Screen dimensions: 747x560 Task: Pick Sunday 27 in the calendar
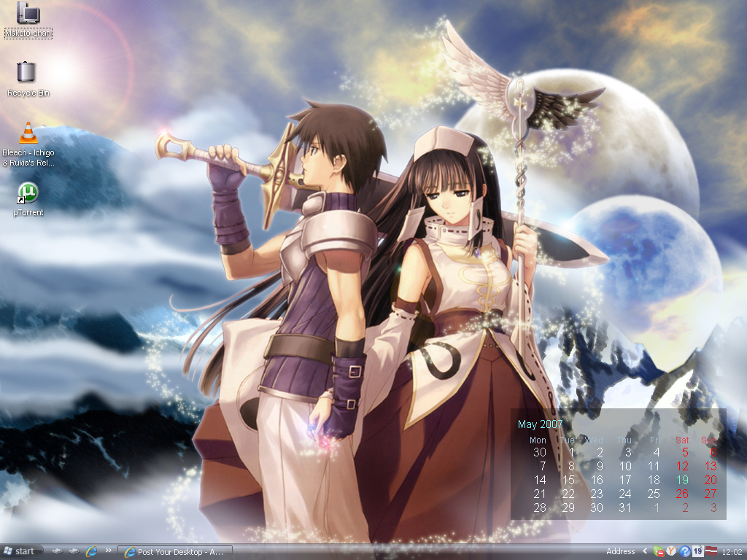711,494
